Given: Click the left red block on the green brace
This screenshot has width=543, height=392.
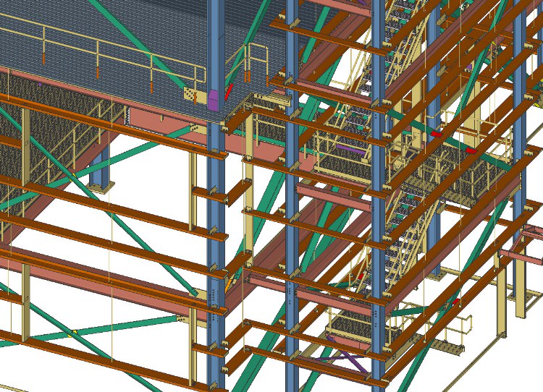Looking at the screenshot, I should tap(437, 135).
